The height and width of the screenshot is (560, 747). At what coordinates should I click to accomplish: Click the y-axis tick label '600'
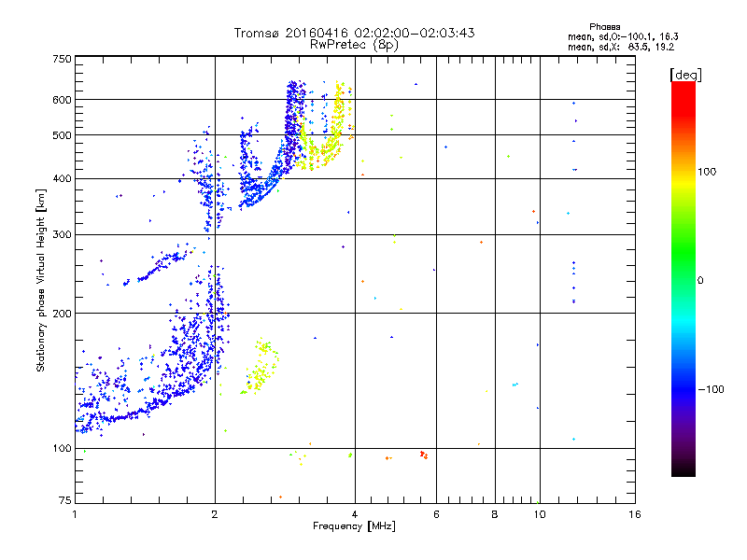tap(62, 100)
